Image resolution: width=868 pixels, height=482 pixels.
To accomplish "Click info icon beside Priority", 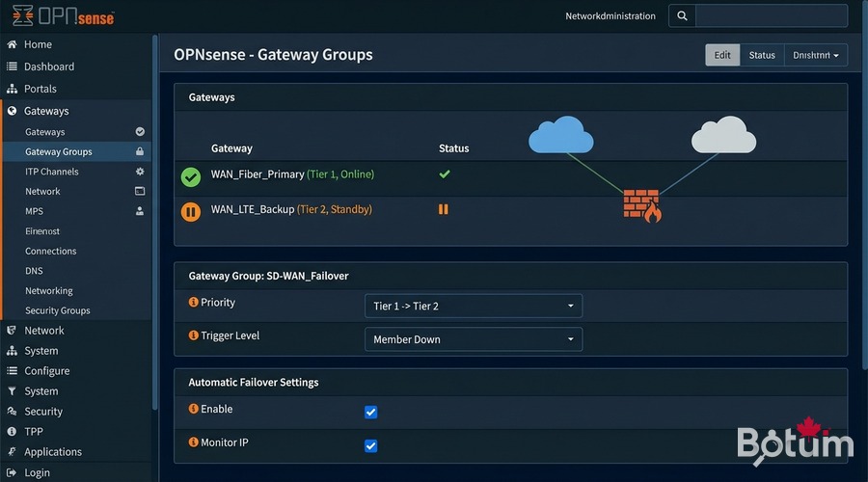I will 193,302.
